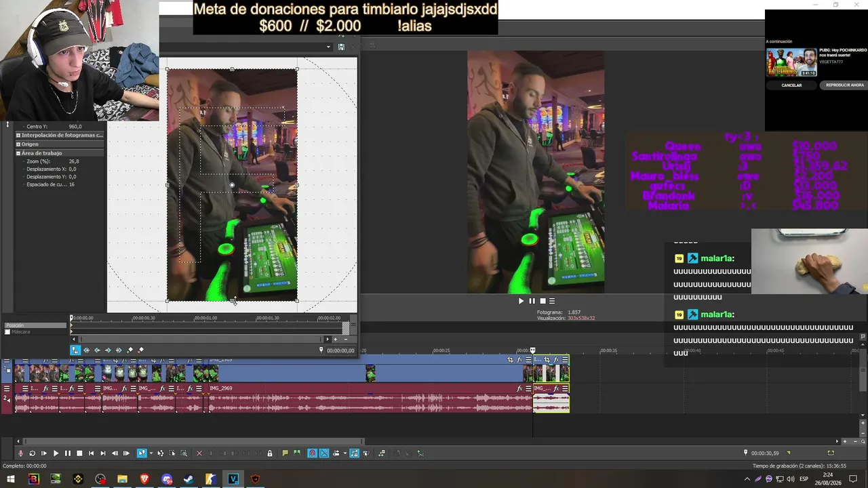This screenshot has height=488, width=868.
Task: Open the preview window options menu icon
Action: coord(552,301)
